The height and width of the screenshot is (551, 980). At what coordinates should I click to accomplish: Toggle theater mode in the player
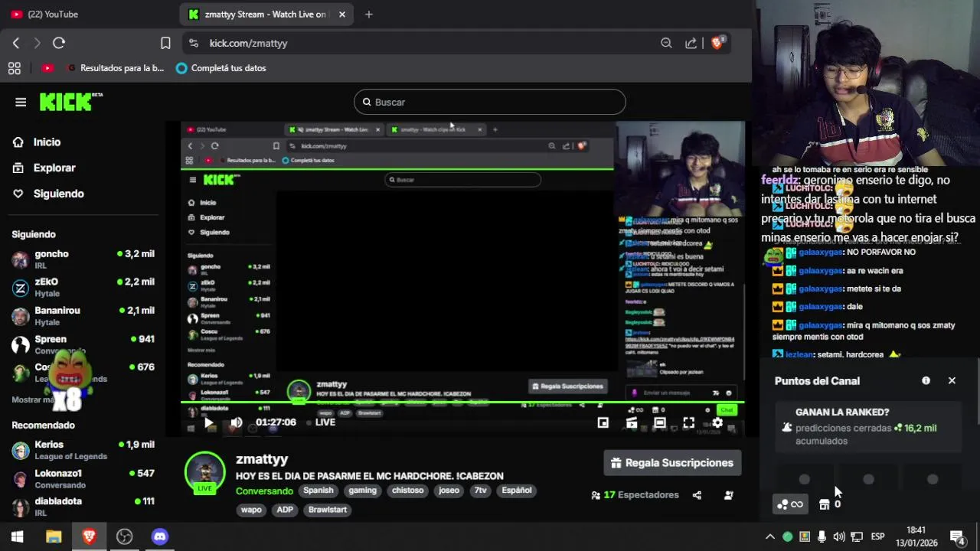(660, 422)
